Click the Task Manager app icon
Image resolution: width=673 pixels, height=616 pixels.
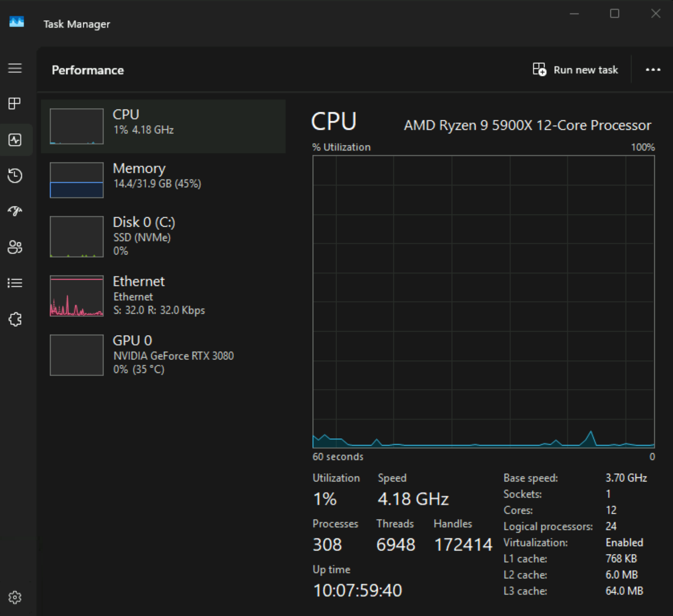tap(17, 21)
